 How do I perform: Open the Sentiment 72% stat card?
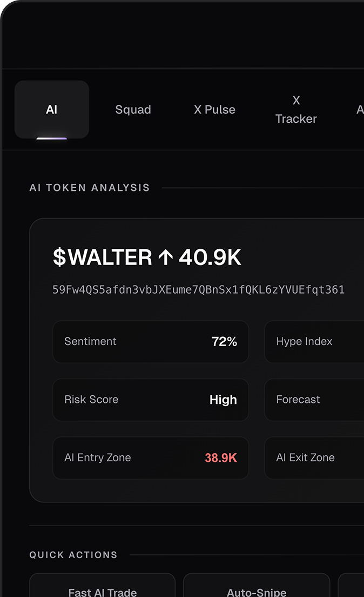(150, 342)
